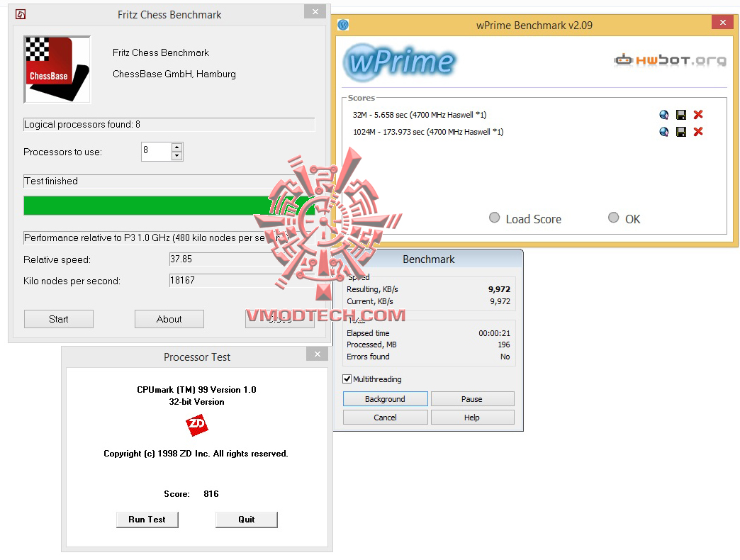Click the Performance relative to P3 1.0 GHz text
The height and width of the screenshot is (560, 740).
[156, 237]
